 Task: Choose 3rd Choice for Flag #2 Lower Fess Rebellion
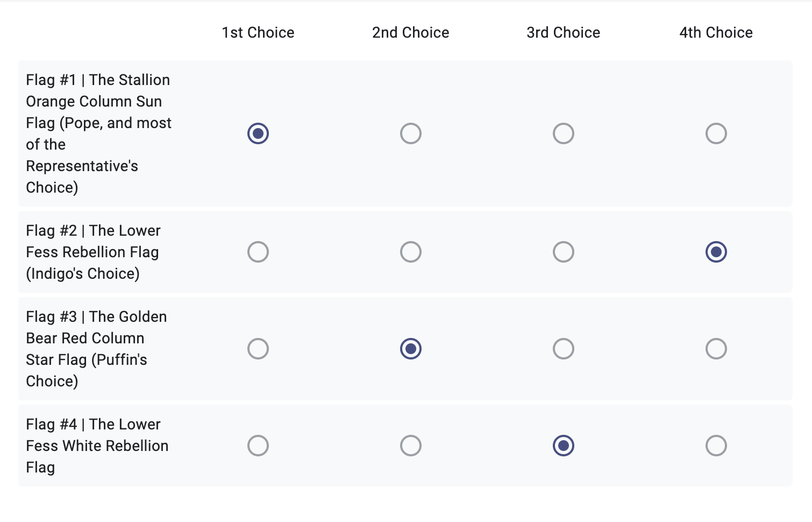[x=564, y=252]
